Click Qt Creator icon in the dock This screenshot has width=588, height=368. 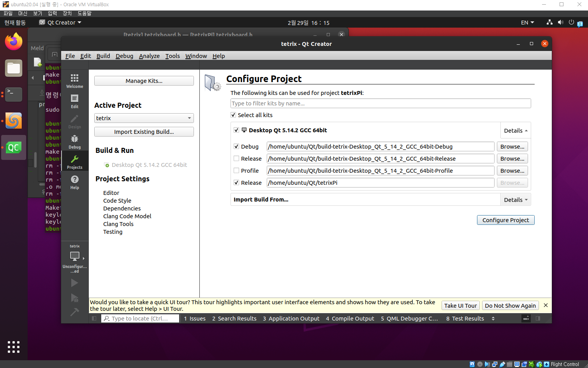[14, 147]
